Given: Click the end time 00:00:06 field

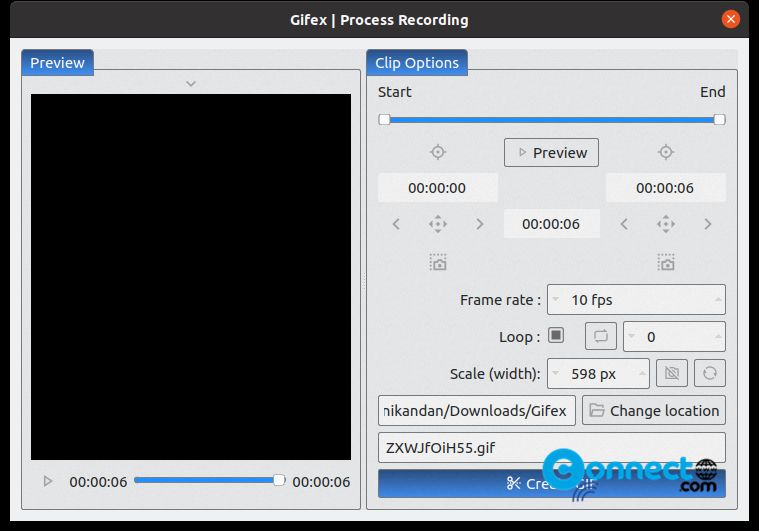Looking at the screenshot, I should click(x=666, y=188).
